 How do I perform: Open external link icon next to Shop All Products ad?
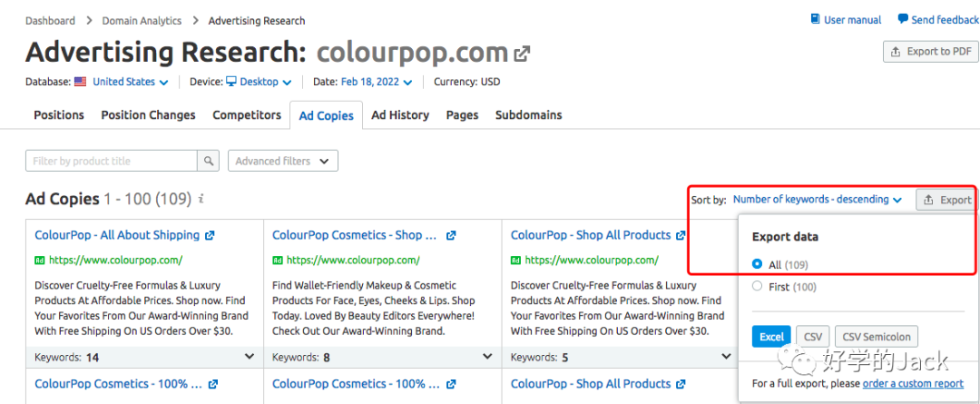coord(681,235)
